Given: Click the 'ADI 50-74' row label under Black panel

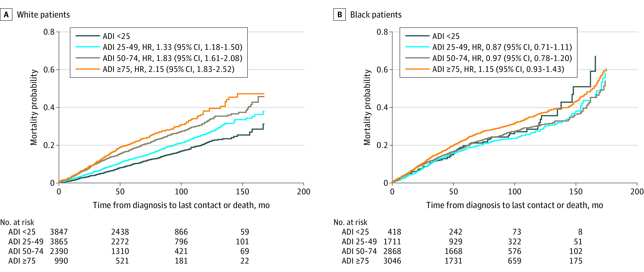Looking at the screenshot, I should click(359, 251).
